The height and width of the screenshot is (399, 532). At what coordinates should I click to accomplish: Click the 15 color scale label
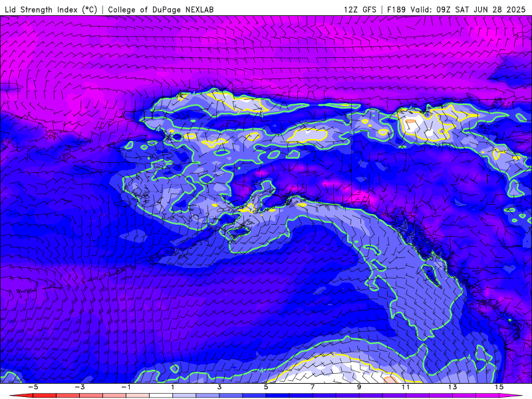click(x=499, y=387)
